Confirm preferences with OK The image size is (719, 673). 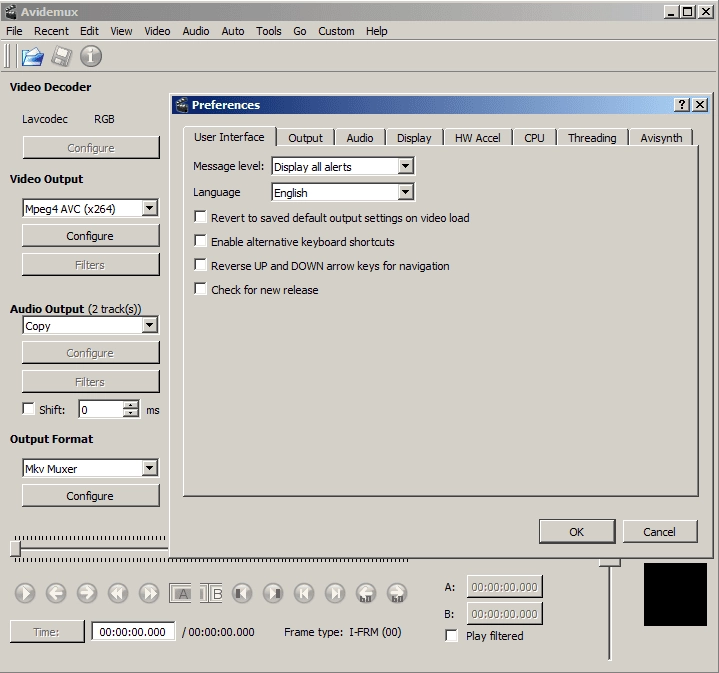tap(577, 532)
